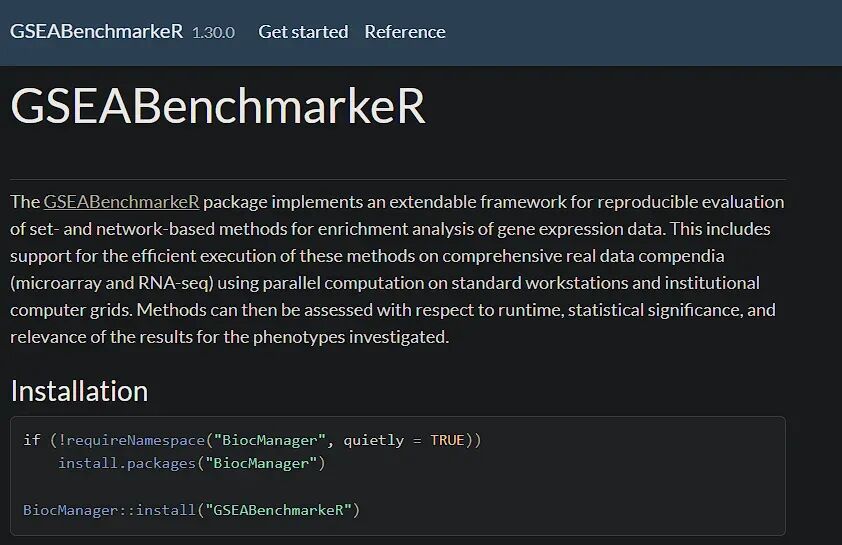Follow the underlined GSEABenchmarkeR package link
842x545 pixels.
click(121, 202)
